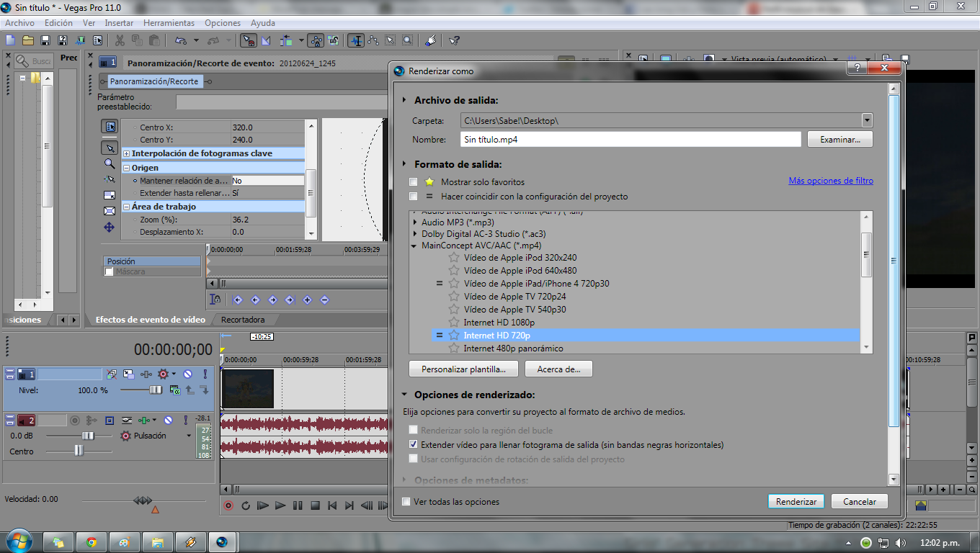Viewport: 980px width, 553px height.
Task: Open the Más opciones de filtro link
Action: click(831, 181)
